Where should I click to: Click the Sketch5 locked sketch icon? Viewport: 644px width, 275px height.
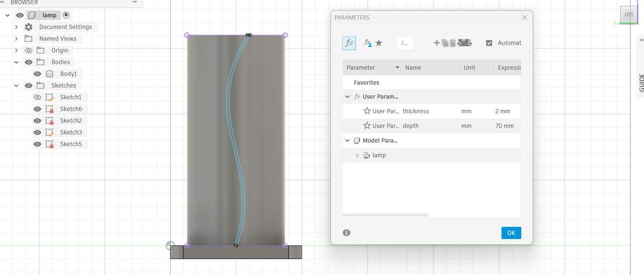(50, 144)
